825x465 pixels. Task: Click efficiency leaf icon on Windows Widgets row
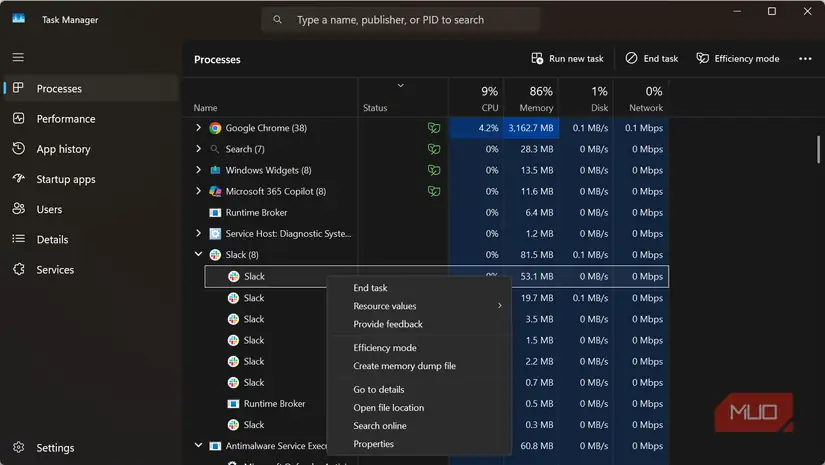pyautogui.click(x=434, y=170)
